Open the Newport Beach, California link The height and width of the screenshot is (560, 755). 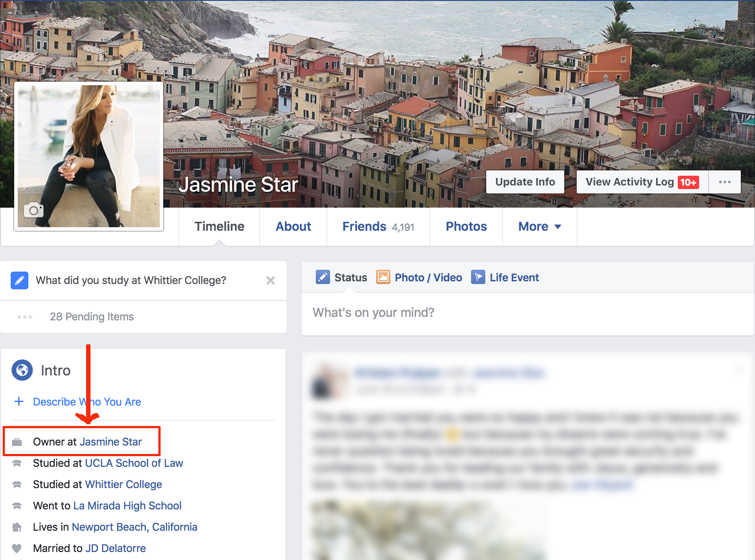(134, 527)
